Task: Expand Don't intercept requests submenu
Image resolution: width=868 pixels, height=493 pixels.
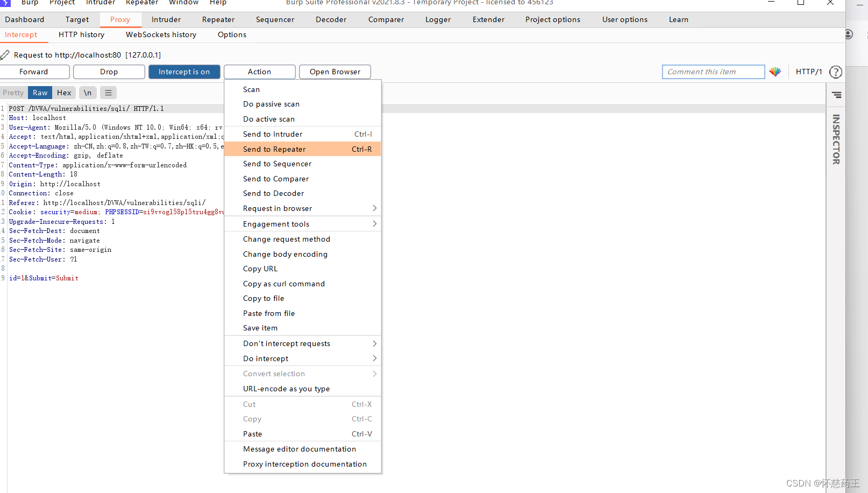Action: pos(302,343)
